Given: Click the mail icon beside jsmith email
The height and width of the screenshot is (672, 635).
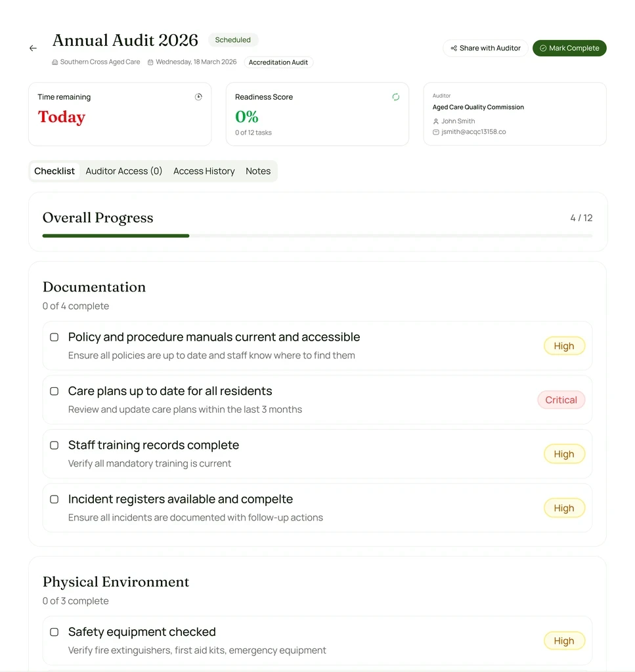Looking at the screenshot, I should coord(435,132).
